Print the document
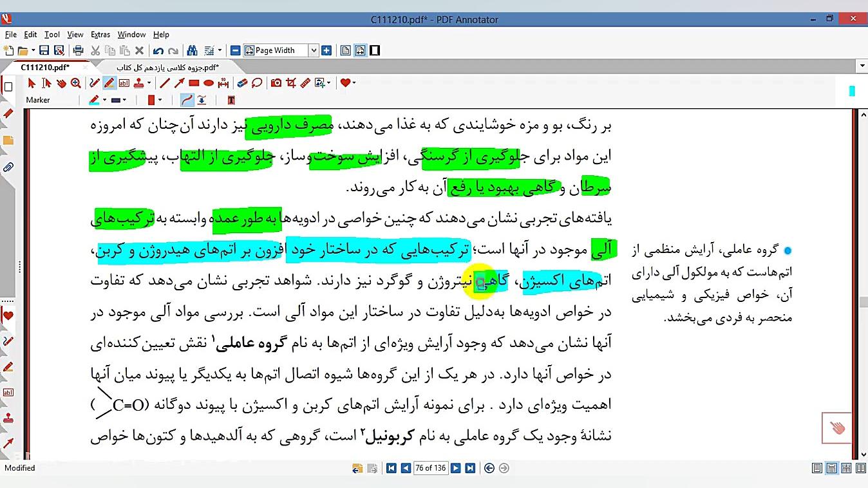This screenshot has width=868, height=488. pyautogui.click(x=79, y=50)
